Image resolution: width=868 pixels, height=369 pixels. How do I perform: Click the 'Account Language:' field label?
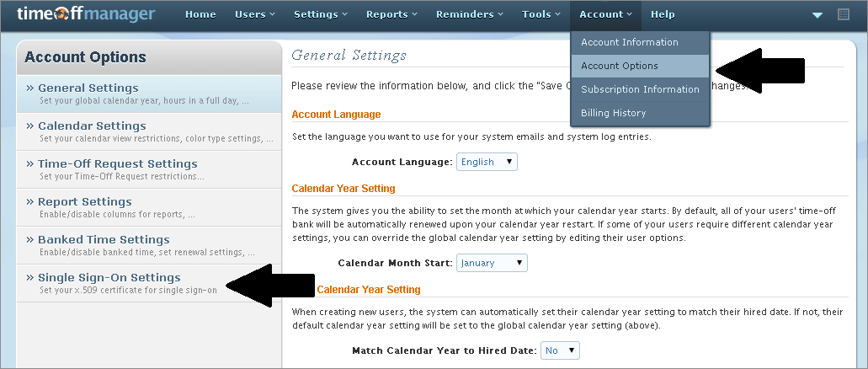click(402, 163)
